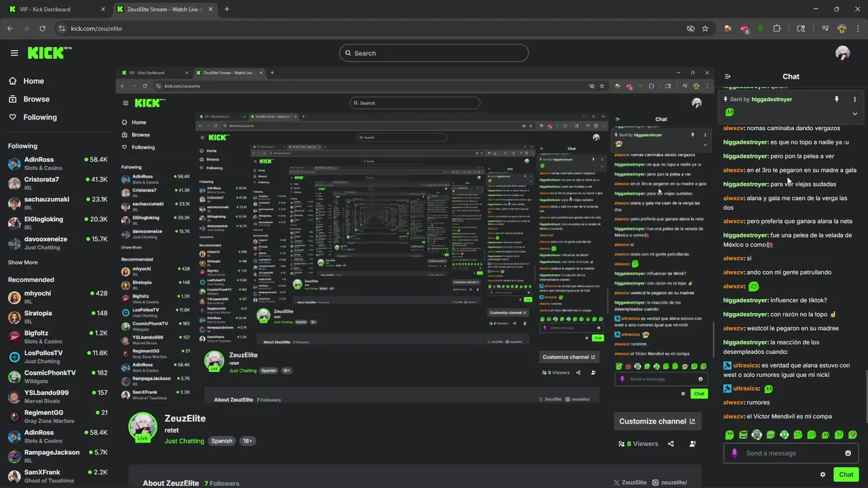Open the browser extensions puzzle icon
The width and height of the screenshot is (868, 488).
[777, 28]
